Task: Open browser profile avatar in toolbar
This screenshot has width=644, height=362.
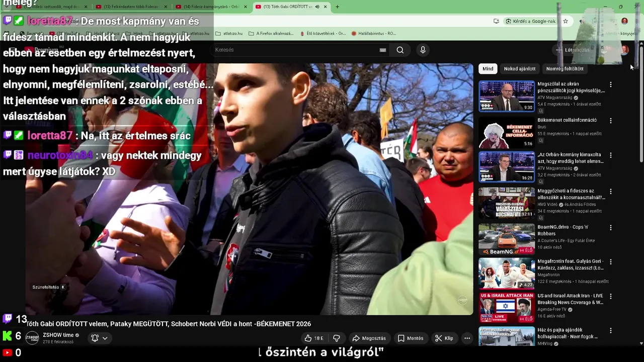Action: 624,21
